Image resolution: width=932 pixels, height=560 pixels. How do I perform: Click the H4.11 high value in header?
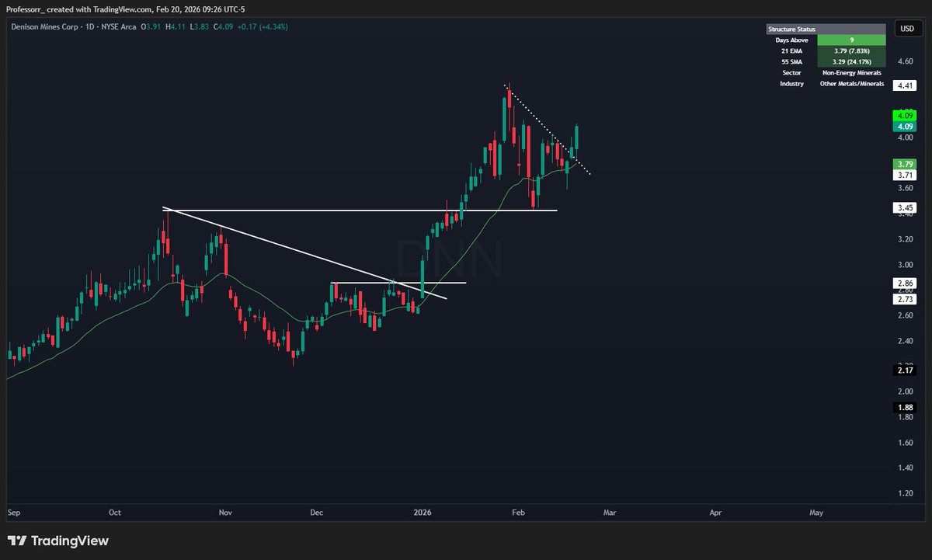176,27
